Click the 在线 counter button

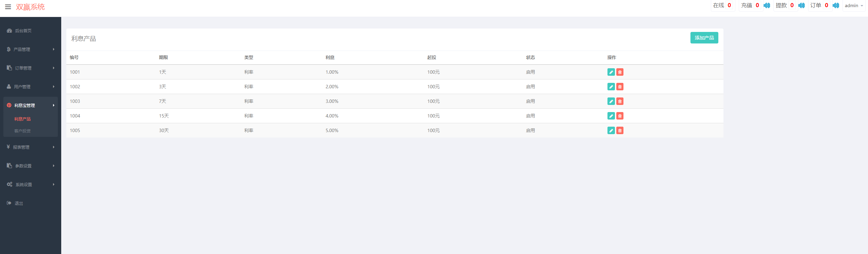[x=723, y=5]
